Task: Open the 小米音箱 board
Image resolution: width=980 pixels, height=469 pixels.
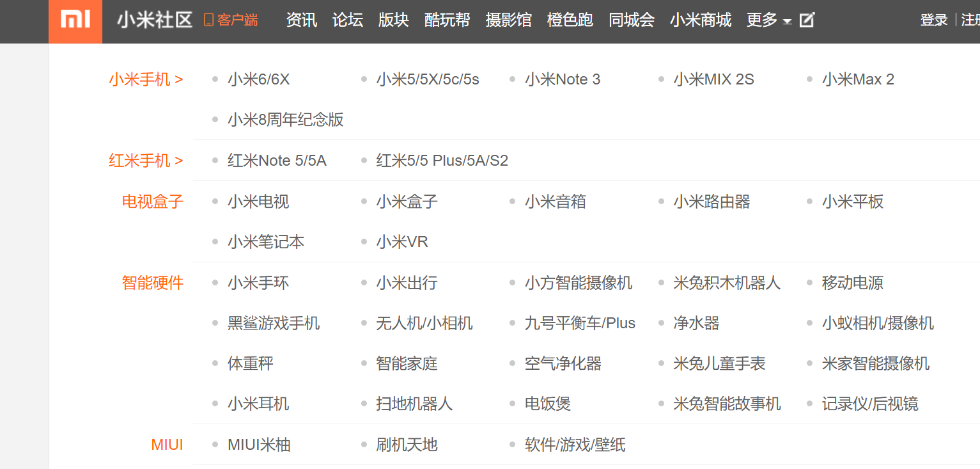Action: [556, 202]
